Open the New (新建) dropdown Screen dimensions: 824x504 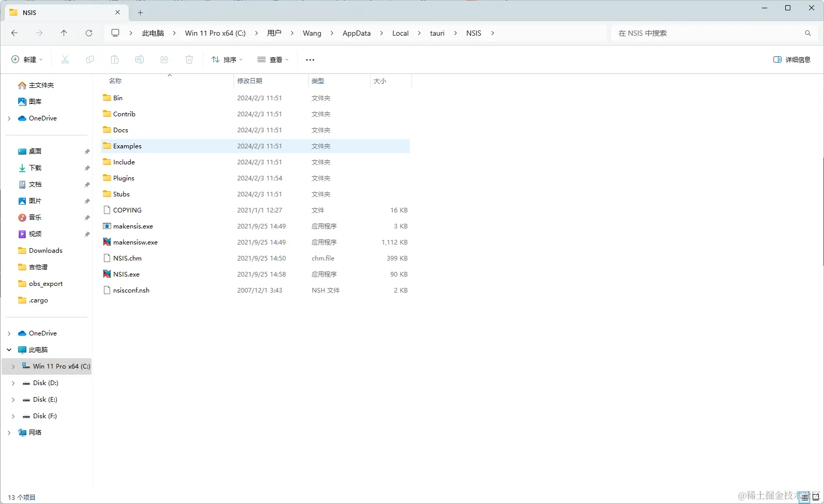pyautogui.click(x=27, y=59)
